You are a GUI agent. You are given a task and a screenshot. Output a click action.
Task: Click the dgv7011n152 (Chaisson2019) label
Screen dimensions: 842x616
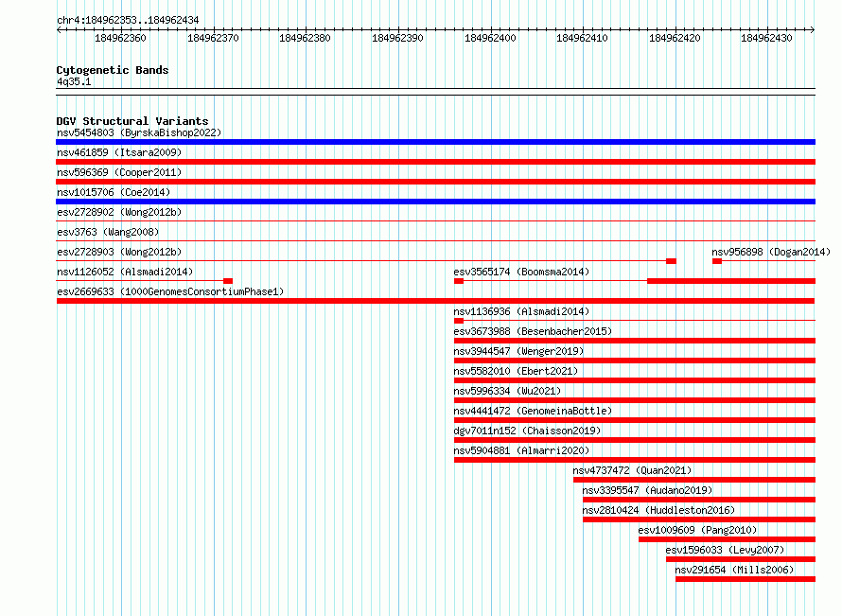pyautogui.click(x=527, y=431)
